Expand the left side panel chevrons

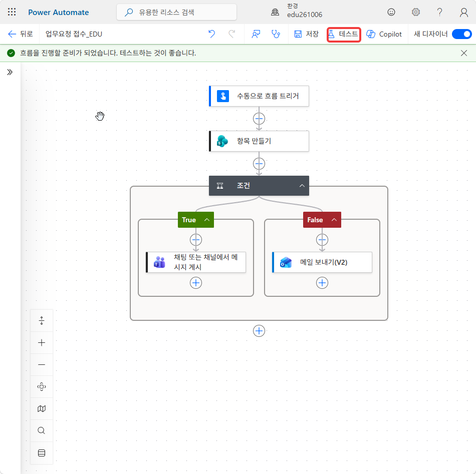(x=10, y=72)
